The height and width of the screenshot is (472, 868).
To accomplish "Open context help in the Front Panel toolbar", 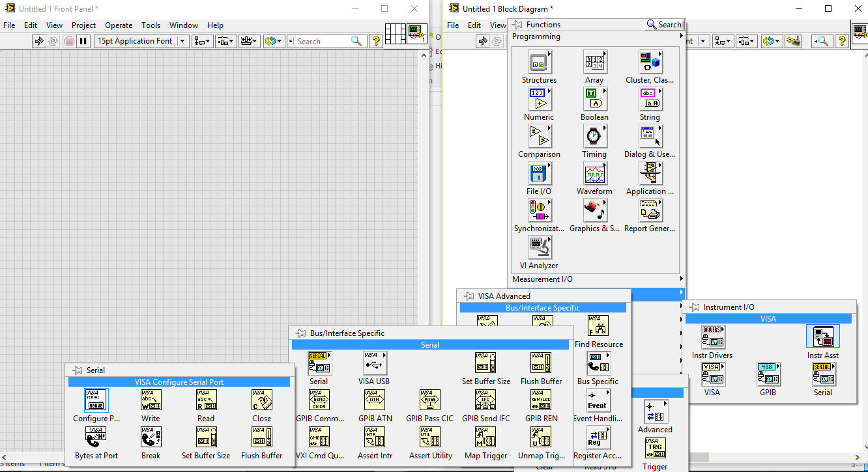I will tap(376, 41).
